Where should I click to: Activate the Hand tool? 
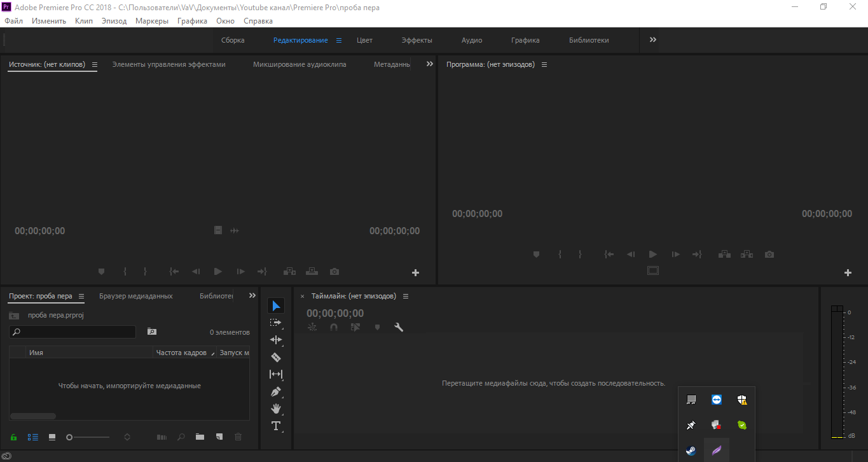[276, 409]
